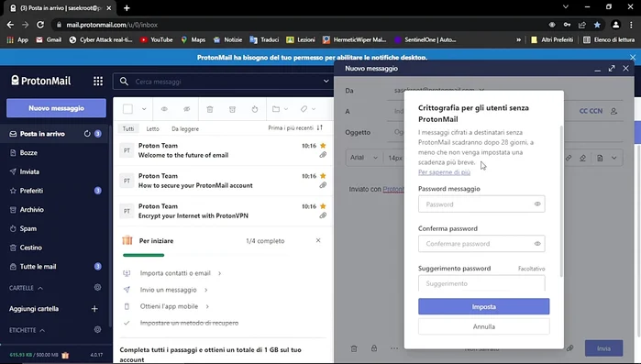Star the Encrypt your Internet with ProtonVPN message
Image resolution: width=641 pixels, height=364 pixels.
[x=323, y=206]
